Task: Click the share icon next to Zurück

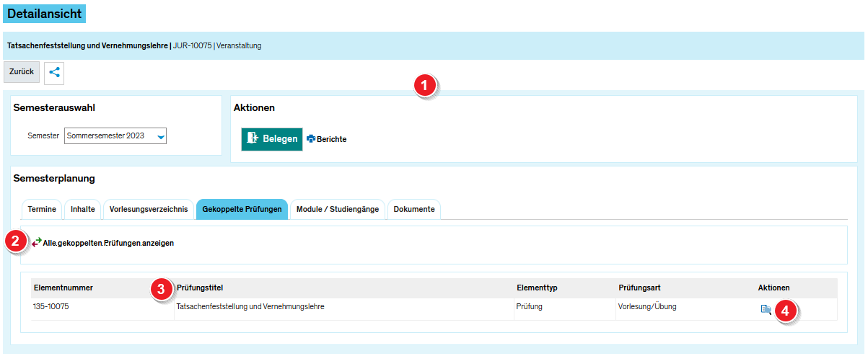Action: click(54, 72)
